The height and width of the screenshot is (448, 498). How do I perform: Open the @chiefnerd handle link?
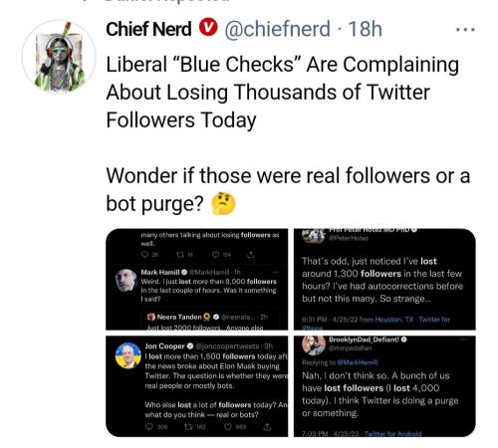click(x=277, y=29)
